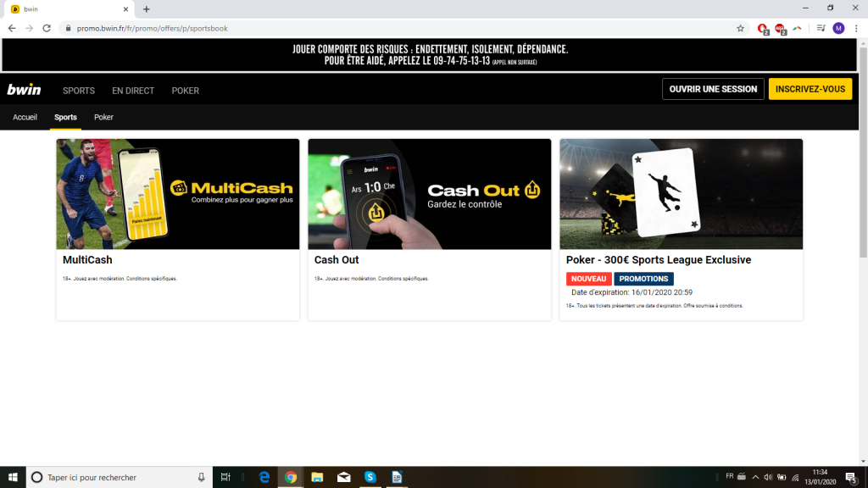The width and height of the screenshot is (868, 488).
Task: Open Mail app from taskbar
Action: tap(344, 477)
